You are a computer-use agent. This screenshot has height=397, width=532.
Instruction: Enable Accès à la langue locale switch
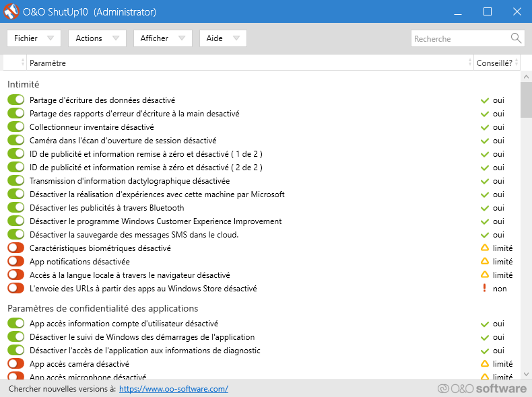(x=16, y=275)
